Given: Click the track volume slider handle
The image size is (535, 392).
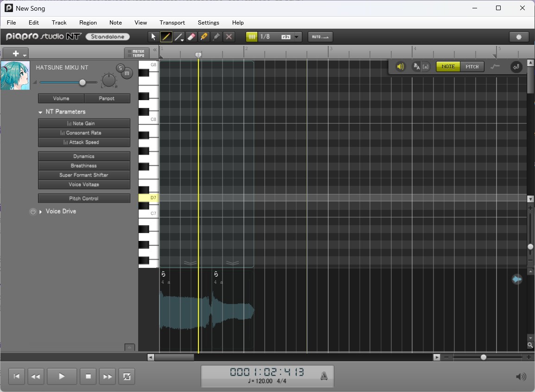Looking at the screenshot, I should 83,82.
